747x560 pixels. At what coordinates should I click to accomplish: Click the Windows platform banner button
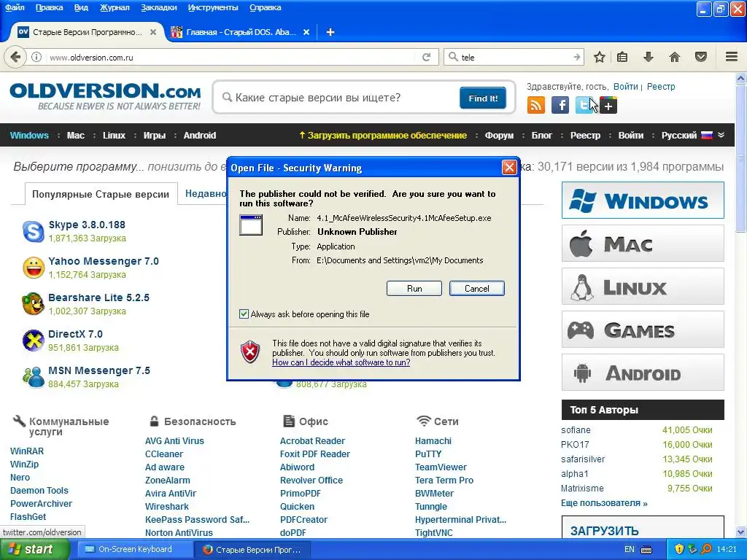[643, 200]
